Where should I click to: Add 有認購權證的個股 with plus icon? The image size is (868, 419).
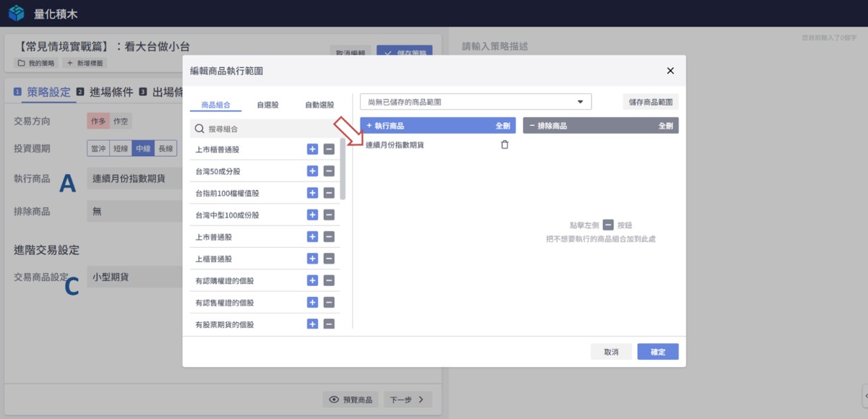point(312,280)
